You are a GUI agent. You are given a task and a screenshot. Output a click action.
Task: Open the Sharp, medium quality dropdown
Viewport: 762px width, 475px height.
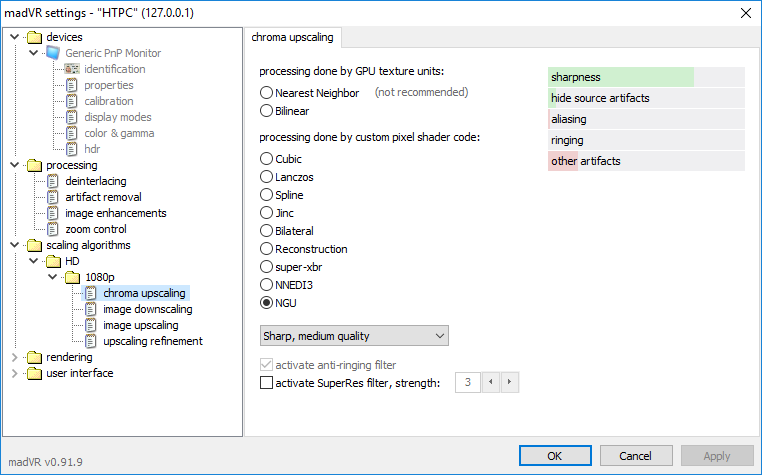point(354,336)
